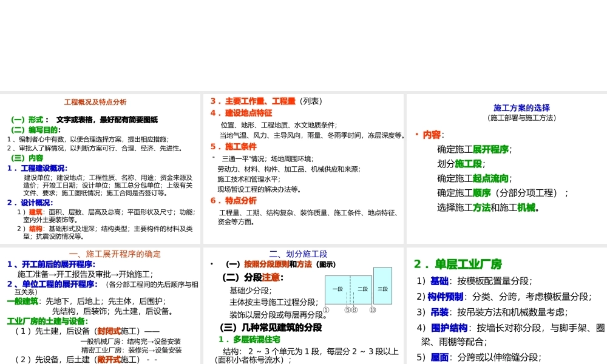Select the 2．单层工业厂房 slide
607x364 pixels.
pyautogui.click(x=507, y=306)
